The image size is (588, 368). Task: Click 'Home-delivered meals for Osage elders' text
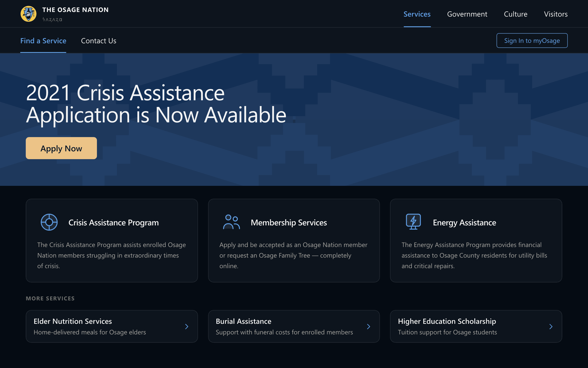tap(90, 332)
